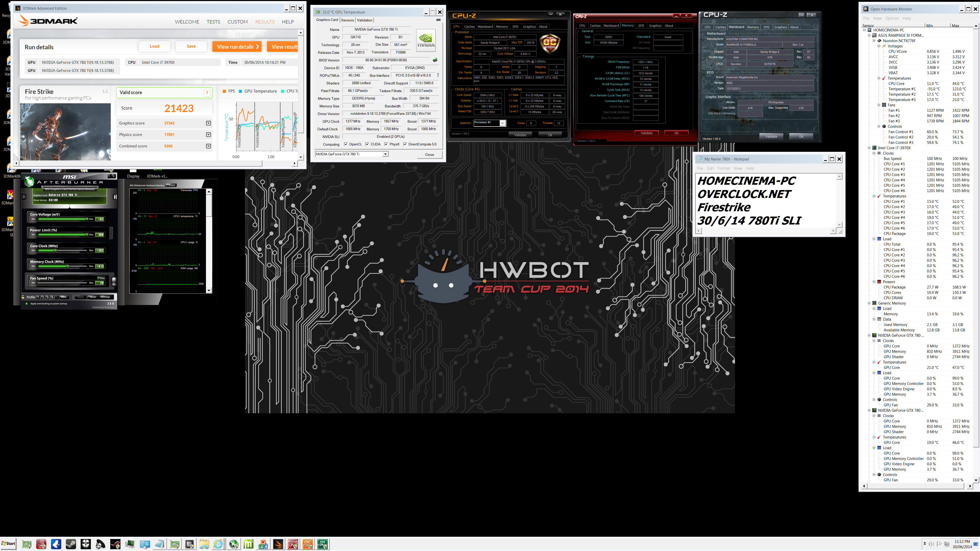Click the Memory Clock slider handle

(68, 266)
